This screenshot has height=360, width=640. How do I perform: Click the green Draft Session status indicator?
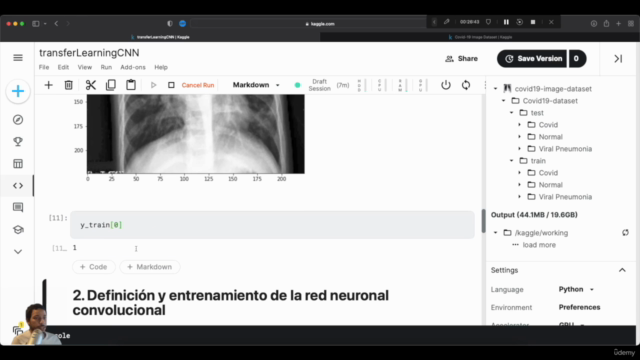click(298, 85)
